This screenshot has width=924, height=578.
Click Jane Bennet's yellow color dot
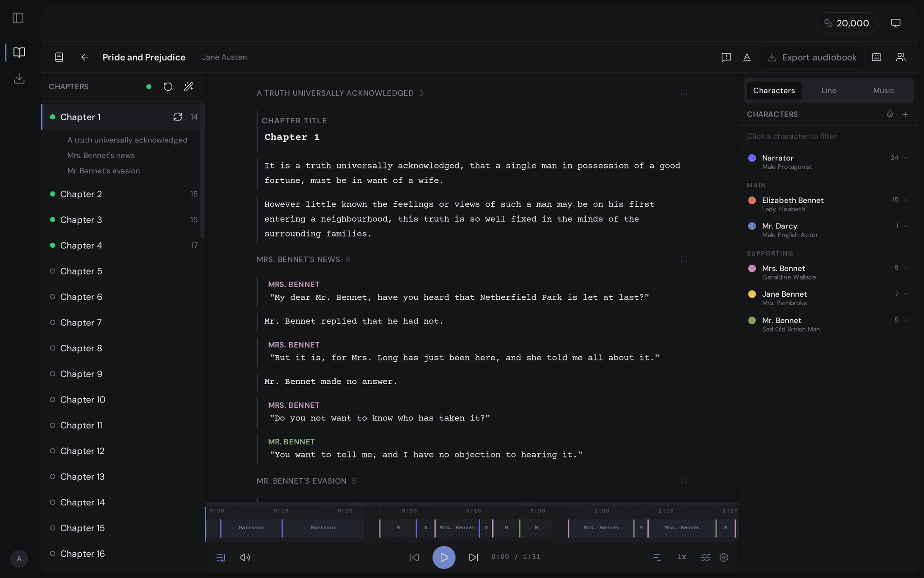(x=752, y=294)
